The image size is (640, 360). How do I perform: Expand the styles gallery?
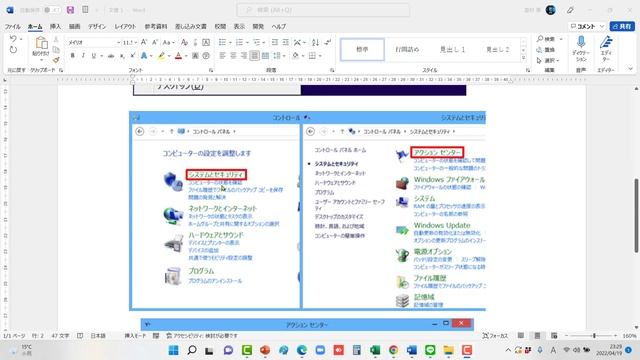coord(523,58)
